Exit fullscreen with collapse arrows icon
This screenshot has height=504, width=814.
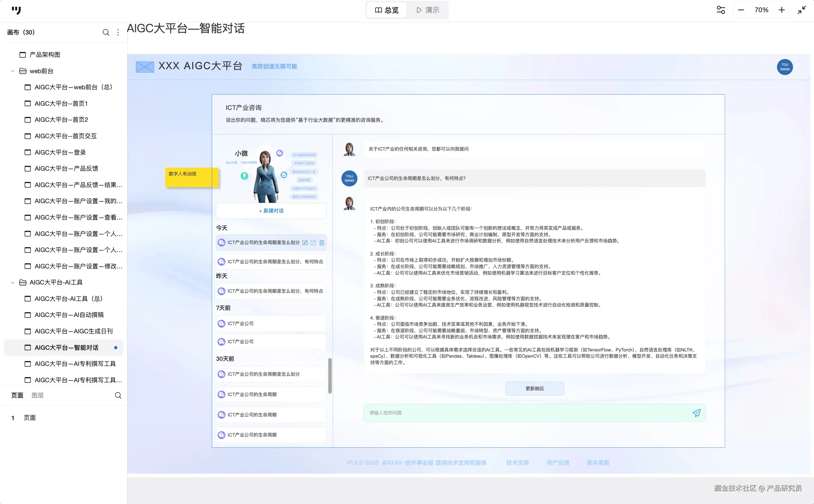point(802,10)
